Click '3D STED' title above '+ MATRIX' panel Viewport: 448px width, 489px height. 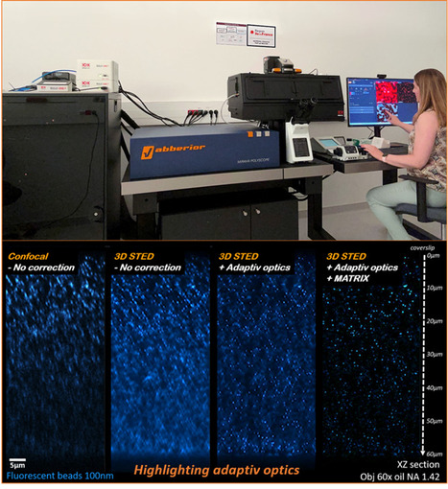(346, 256)
